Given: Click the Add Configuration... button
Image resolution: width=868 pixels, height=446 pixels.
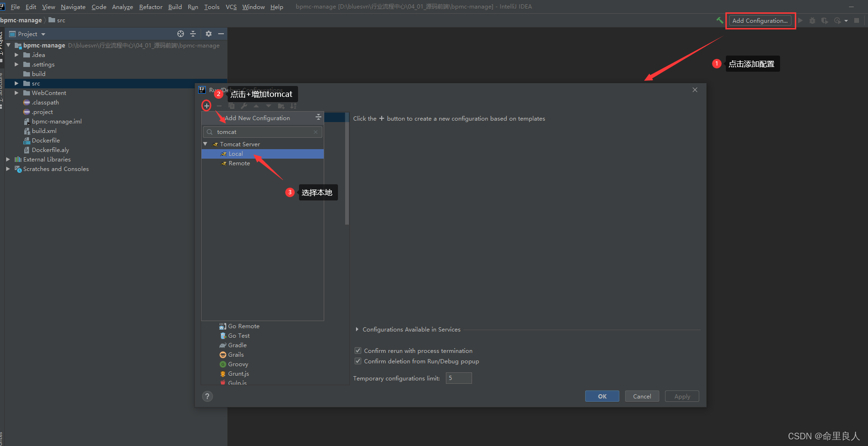Looking at the screenshot, I should 760,20.
